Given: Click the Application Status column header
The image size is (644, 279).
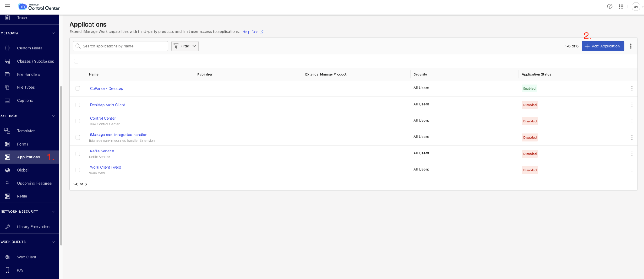Looking at the screenshot, I should click(x=537, y=74).
